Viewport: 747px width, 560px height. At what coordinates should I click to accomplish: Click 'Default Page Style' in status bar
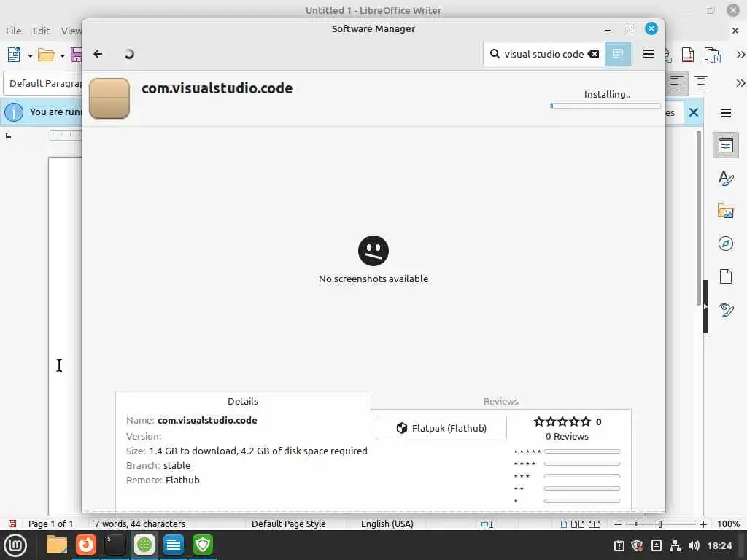(289, 524)
